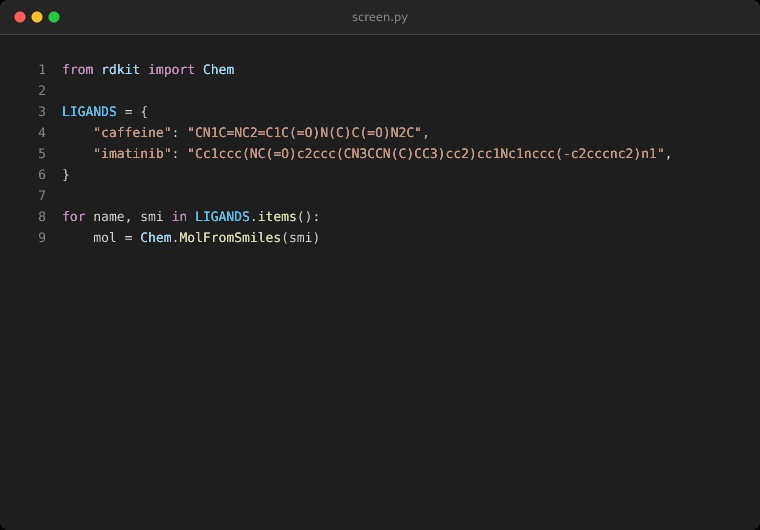This screenshot has width=760, height=530.
Task: Click the screen.py window title
Action: coord(380,17)
